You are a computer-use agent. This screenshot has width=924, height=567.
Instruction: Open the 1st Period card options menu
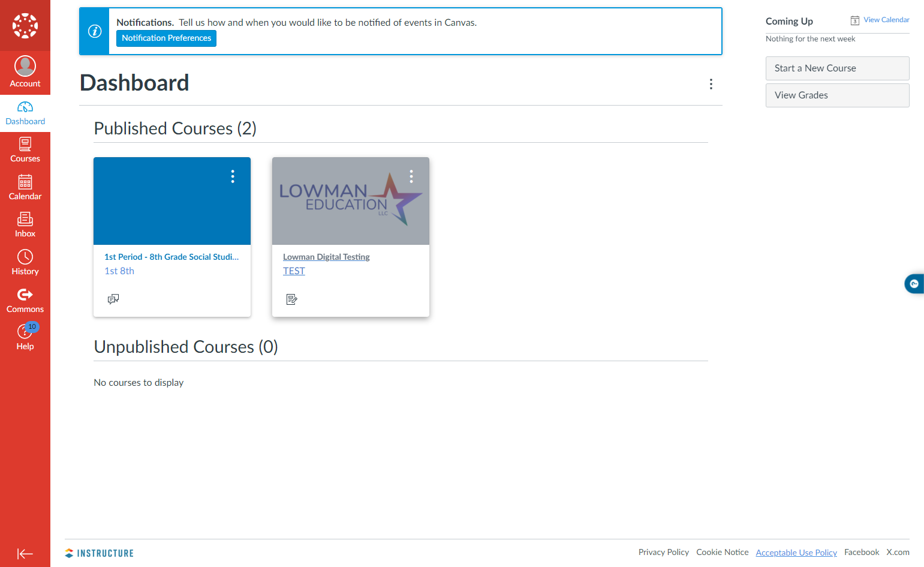click(x=233, y=176)
